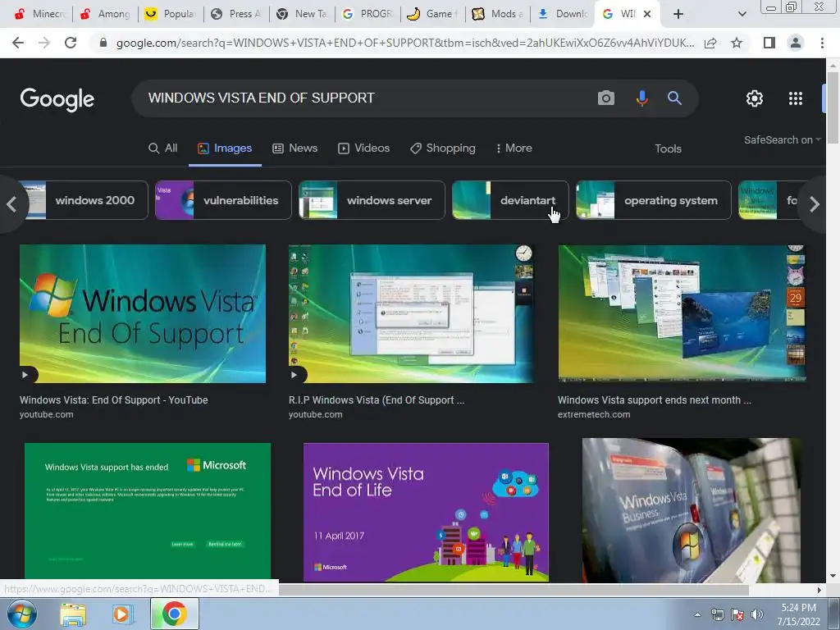The image size is (840, 630).
Task: Search by image with camera icon
Action: point(606,98)
